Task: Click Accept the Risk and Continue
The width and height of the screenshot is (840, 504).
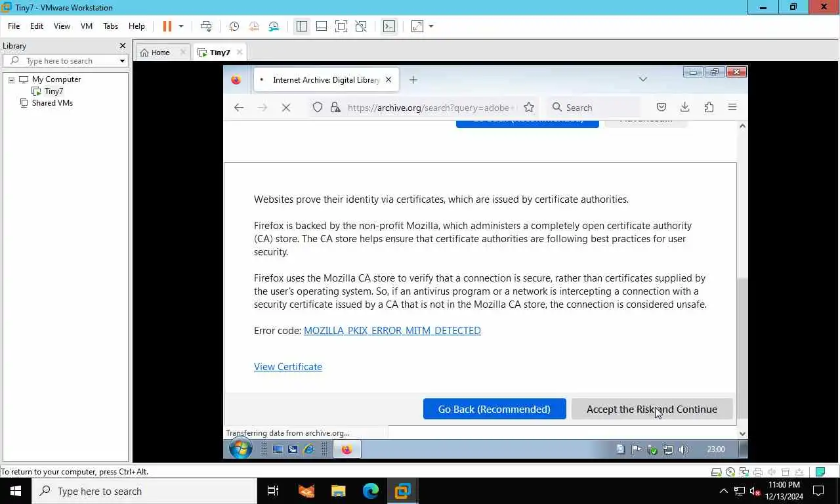Action: [652, 409]
